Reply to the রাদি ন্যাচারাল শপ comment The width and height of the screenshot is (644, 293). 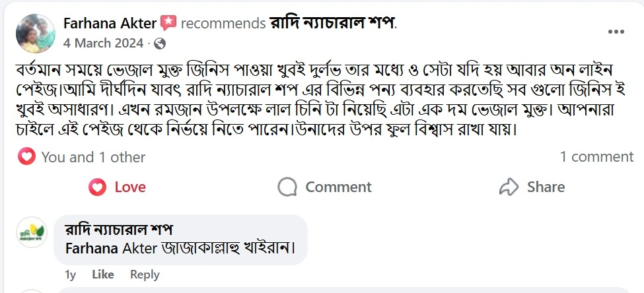coord(145,275)
